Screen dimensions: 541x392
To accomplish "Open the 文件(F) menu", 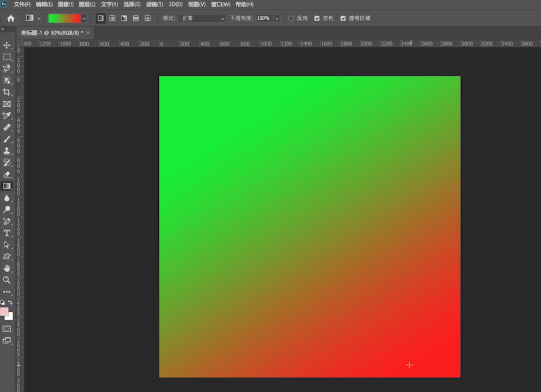I will click(x=22, y=4).
